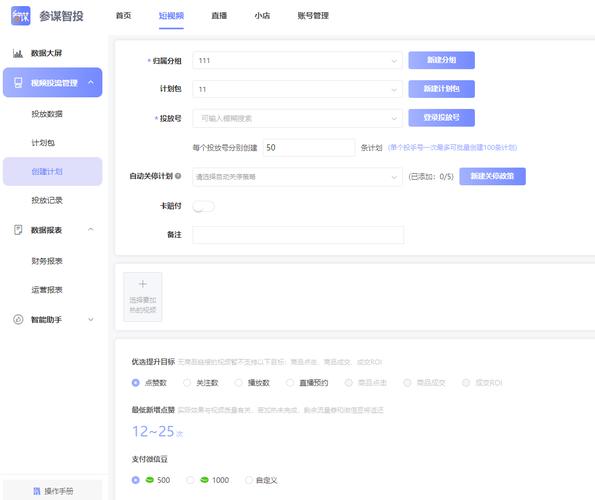Image resolution: width=595 pixels, height=500 pixels.
Task: Click the 新建关停策略 button
Action: (x=492, y=176)
